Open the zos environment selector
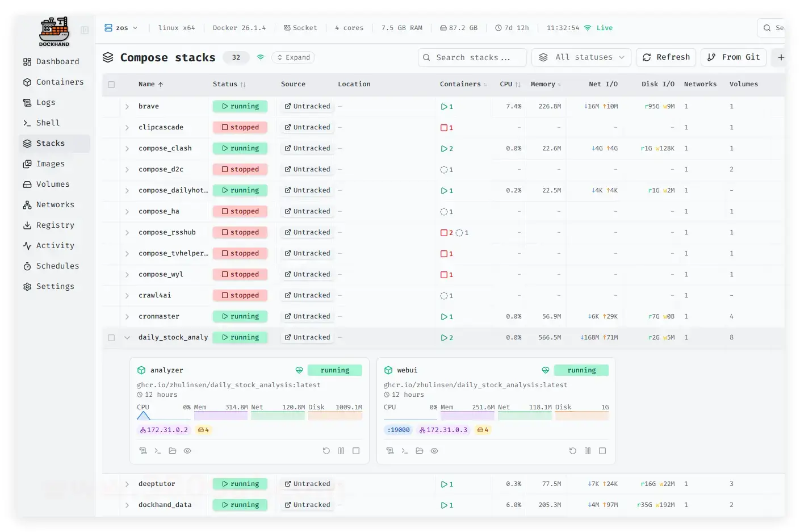This screenshot has height=532, width=800. pos(122,28)
